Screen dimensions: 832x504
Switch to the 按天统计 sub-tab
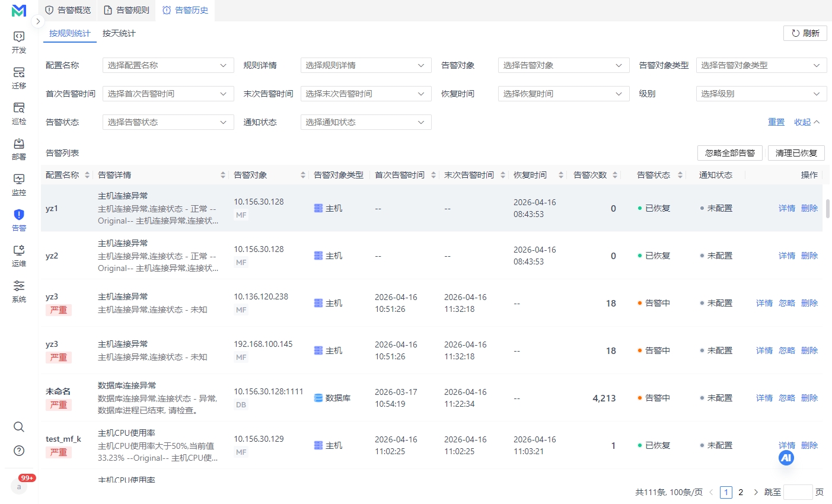[x=119, y=33]
